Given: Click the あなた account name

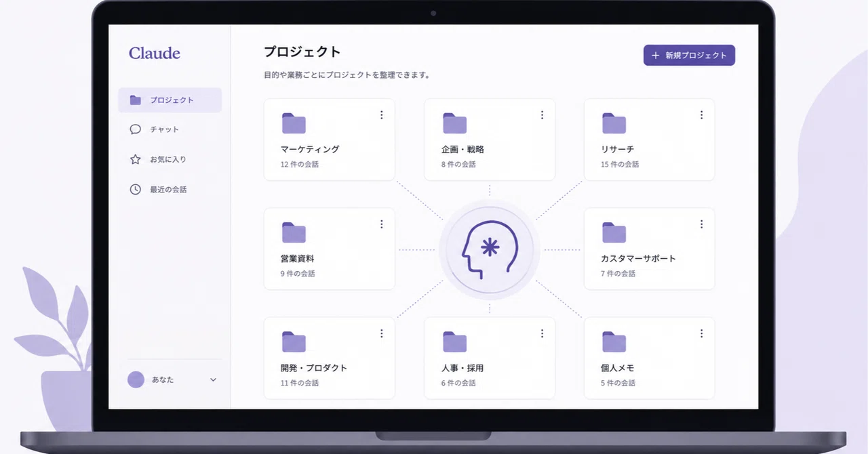Looking at the screenshot, I should click(x=163, y=380).
